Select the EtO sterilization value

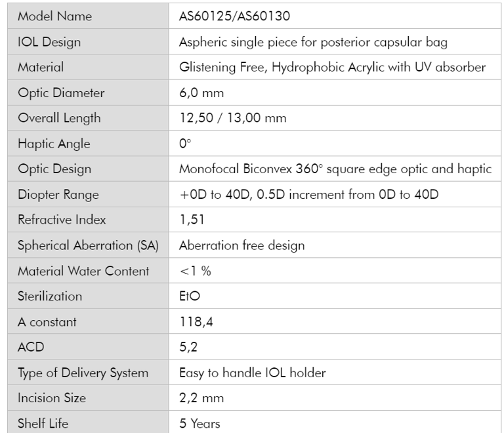190,296
